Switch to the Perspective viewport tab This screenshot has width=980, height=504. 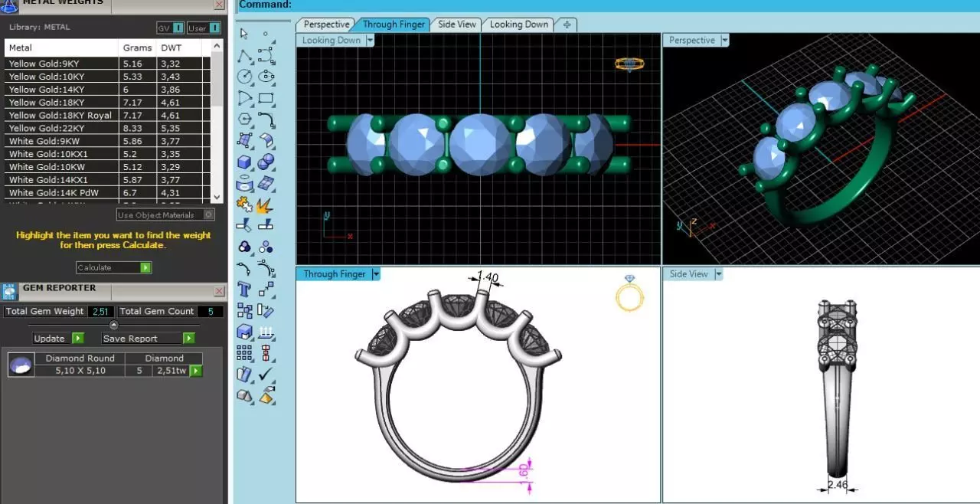[x=326, y=25]
